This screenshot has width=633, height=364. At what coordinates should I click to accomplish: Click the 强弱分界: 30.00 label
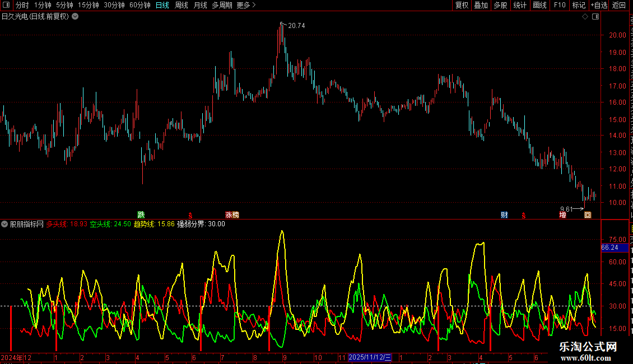pyautogui.click(x=201, y=224)
